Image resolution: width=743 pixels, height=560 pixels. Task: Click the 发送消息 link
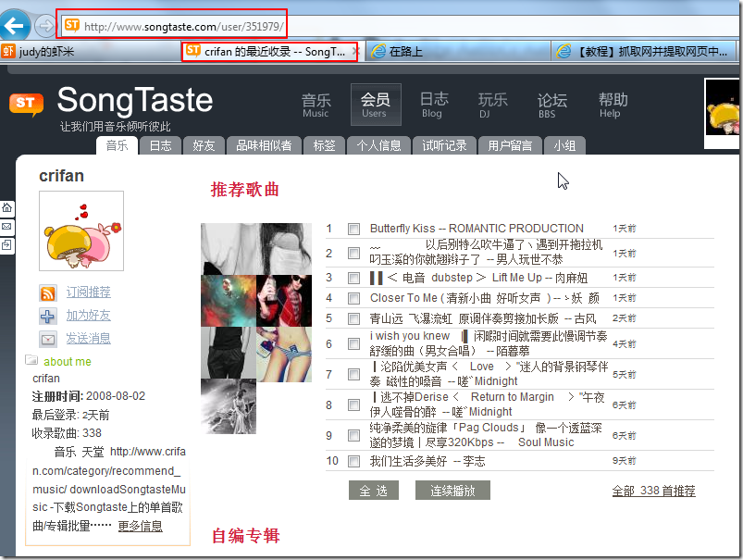point(88,338)
